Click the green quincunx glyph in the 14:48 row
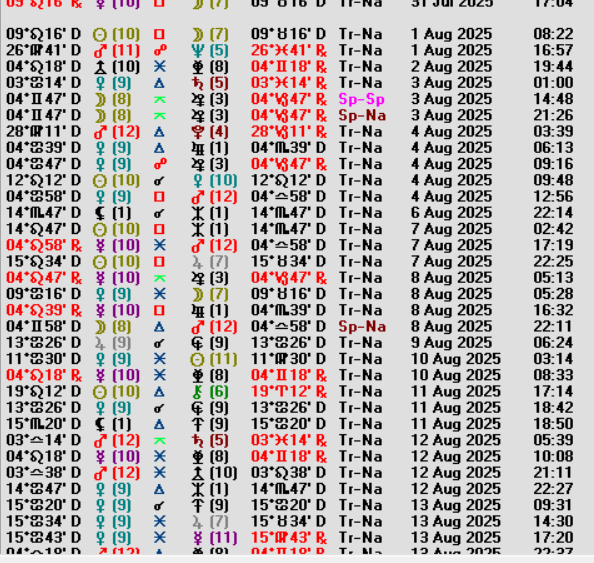594x563 pixels. 159,100
